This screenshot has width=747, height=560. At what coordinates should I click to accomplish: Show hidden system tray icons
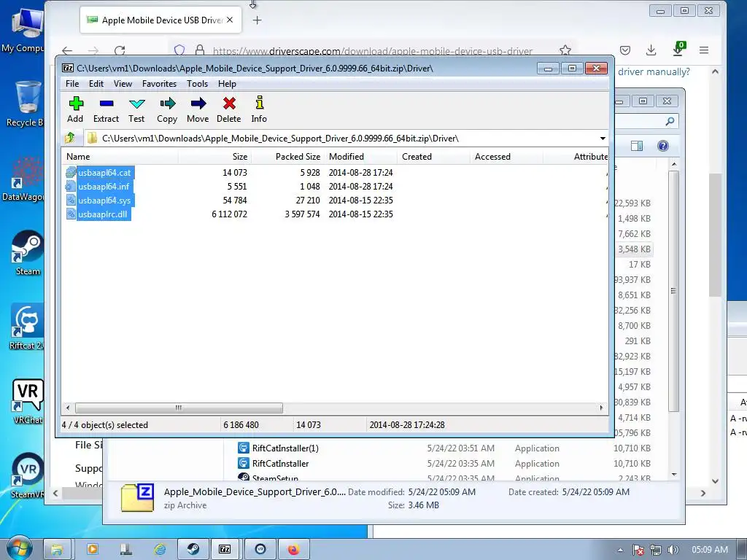620,550
